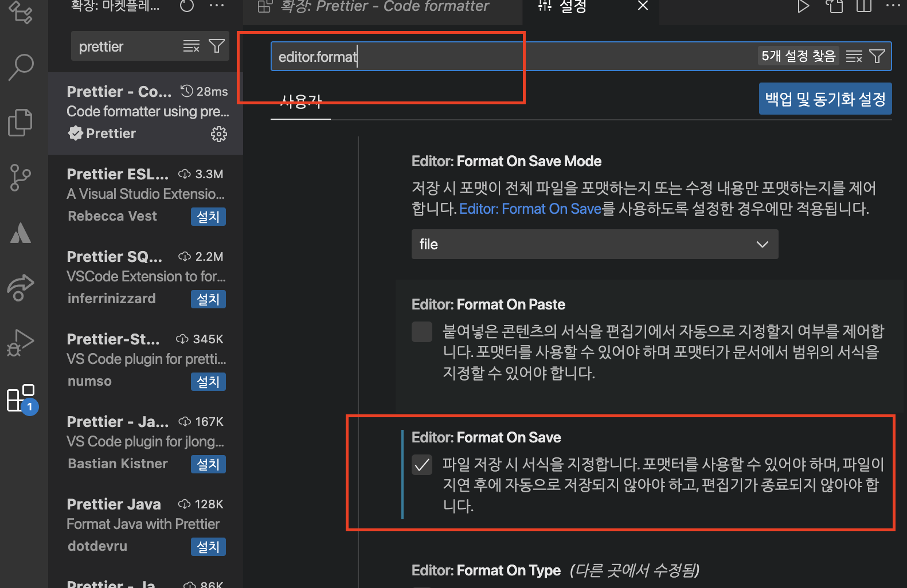Screen dimensions: 907x588
Task: Open the Prettier Java extension title
Action: [114, 504]
